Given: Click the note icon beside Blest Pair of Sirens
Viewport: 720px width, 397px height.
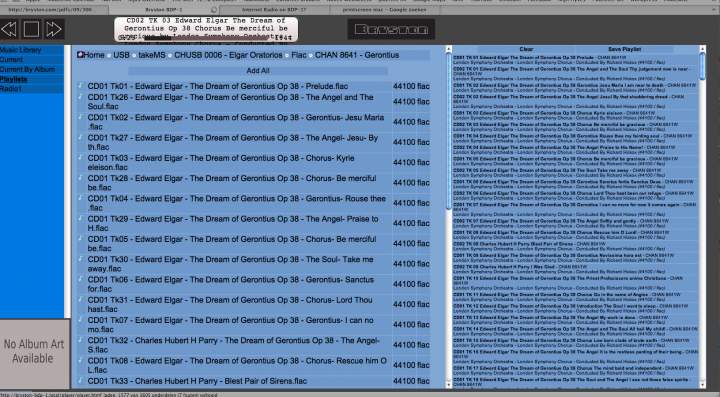Looking at the screenshot, I should 80,380.
